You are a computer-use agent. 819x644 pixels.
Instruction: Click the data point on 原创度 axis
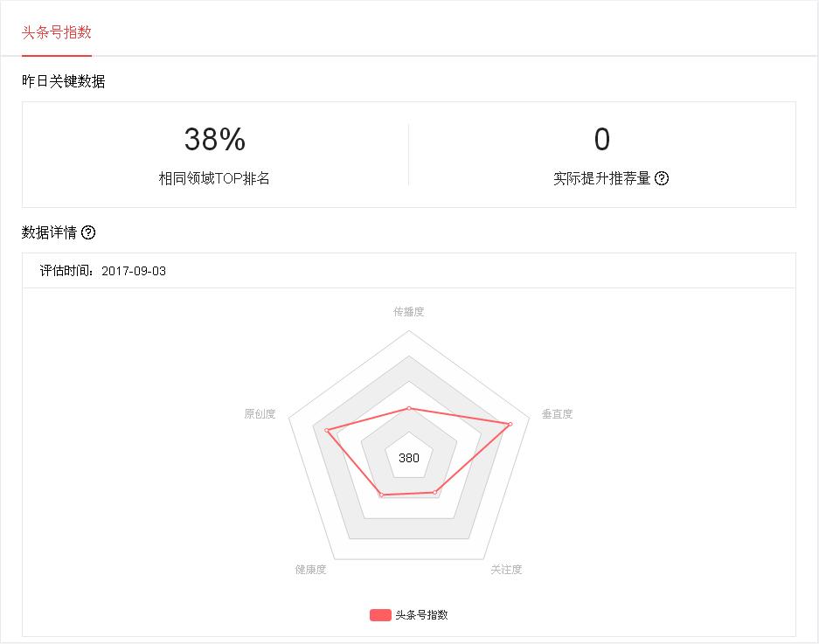click(327, 430)
